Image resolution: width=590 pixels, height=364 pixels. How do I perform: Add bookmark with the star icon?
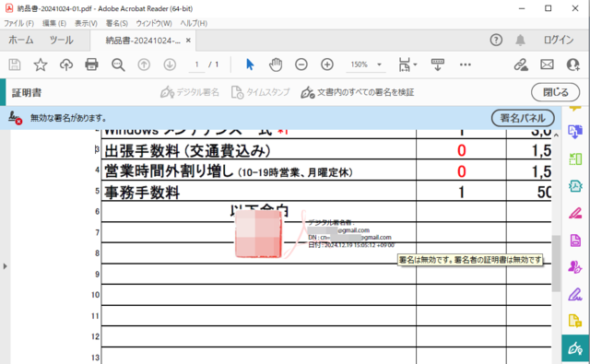click(x=41, y=65)
